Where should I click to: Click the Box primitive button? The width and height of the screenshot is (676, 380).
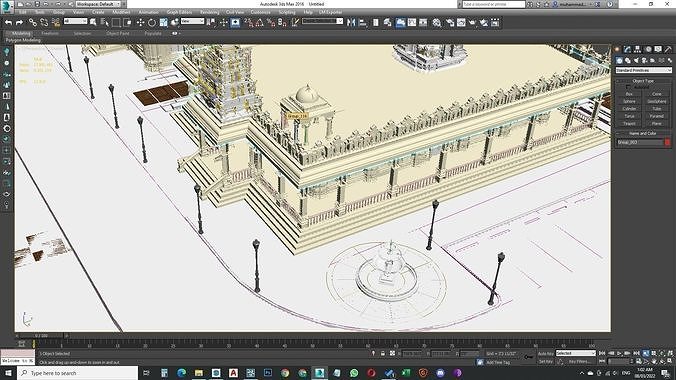point(629,94)
